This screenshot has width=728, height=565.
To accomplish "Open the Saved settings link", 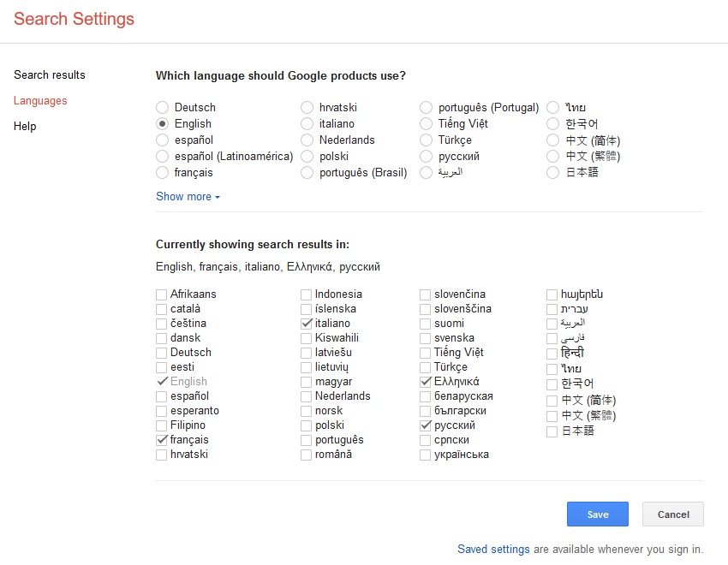I will click(493, 550).
